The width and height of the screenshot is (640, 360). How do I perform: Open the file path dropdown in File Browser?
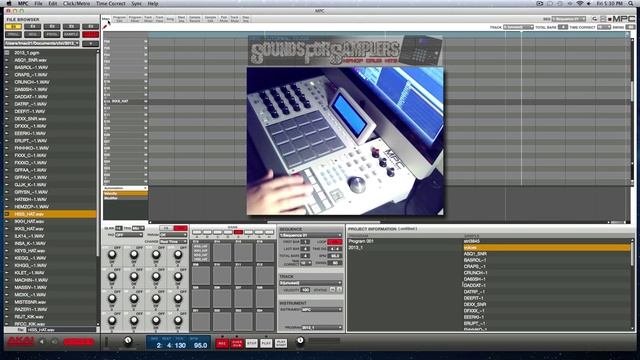coord(42,43)
